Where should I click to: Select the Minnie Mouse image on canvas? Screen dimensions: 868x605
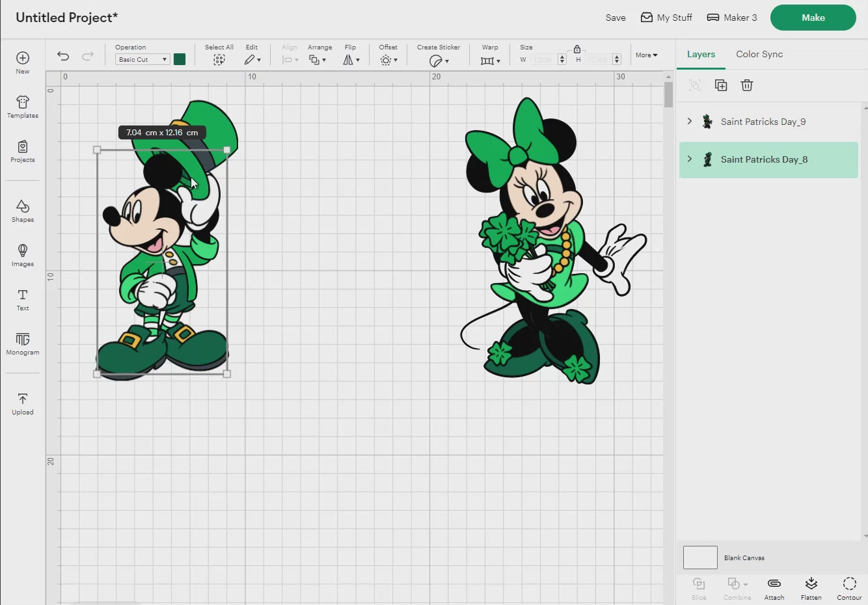552,241
